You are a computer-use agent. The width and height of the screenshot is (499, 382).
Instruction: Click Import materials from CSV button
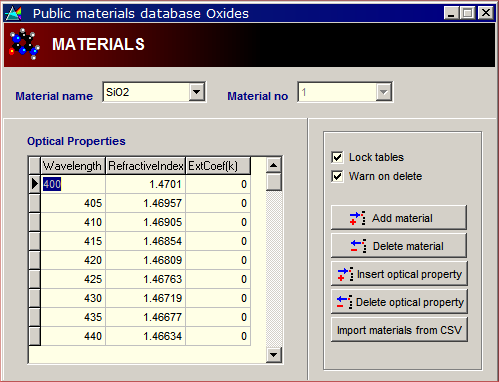pos(399,330)
